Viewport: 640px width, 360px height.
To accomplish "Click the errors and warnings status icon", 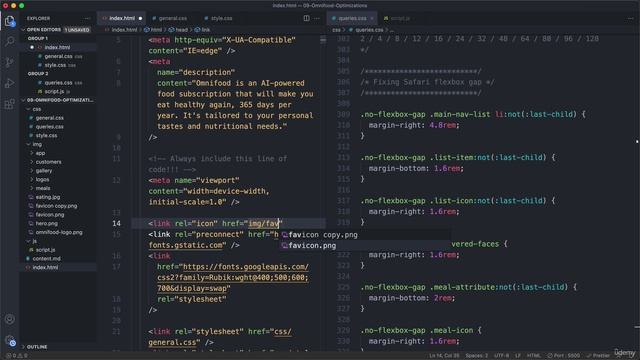I will point(17,356).
